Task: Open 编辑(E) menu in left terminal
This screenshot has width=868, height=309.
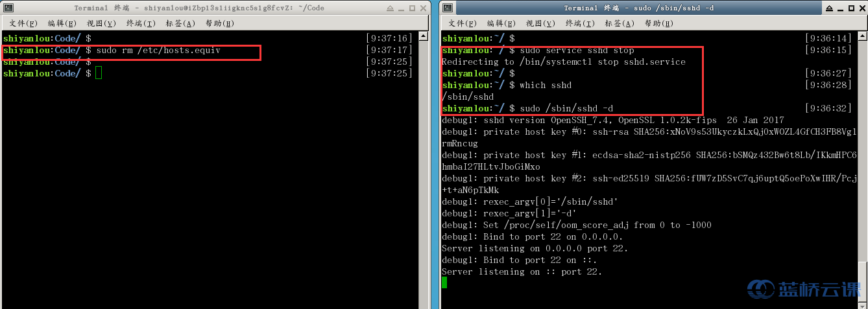Action: [61, 23]
